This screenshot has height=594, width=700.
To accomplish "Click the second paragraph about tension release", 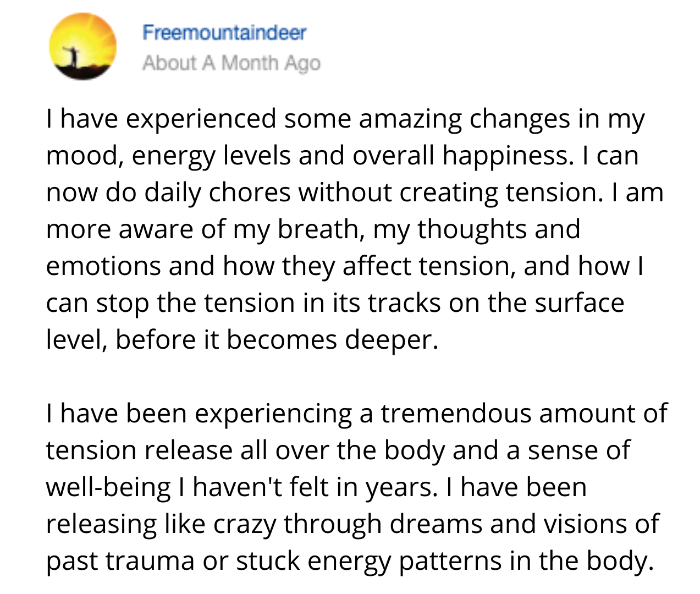I will (356, 487).
